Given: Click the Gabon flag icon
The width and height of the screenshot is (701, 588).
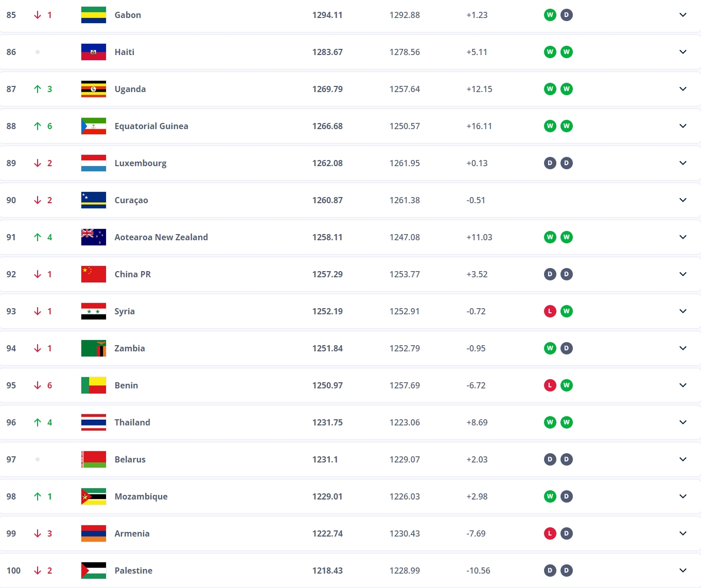Looking at the screenshot, I should pyautogui.click(x=94, y=15).
